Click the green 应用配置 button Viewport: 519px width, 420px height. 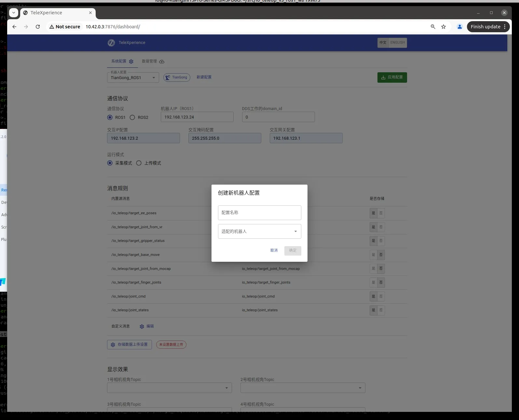(392, 77)
